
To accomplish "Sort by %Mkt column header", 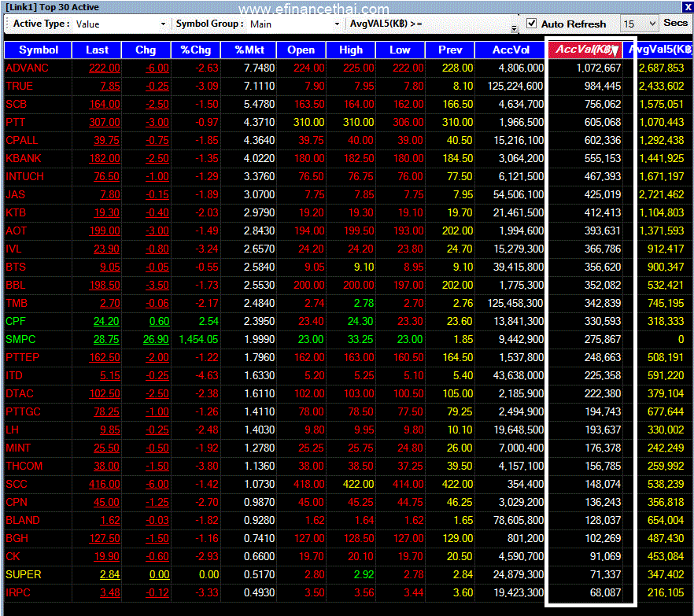I will coord(249,50).
